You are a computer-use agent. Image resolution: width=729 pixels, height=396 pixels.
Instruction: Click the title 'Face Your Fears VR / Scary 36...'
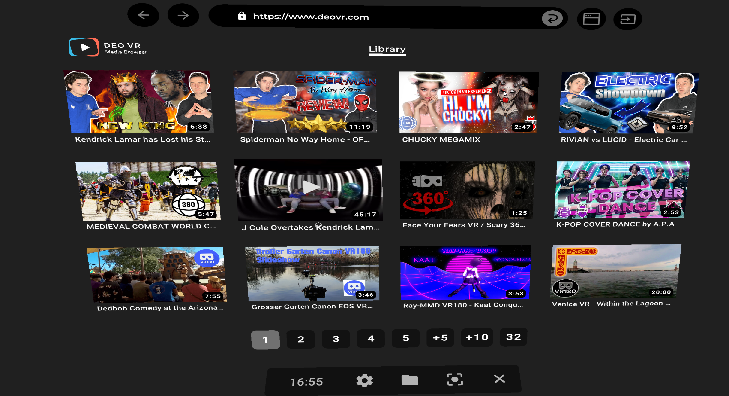464,225
